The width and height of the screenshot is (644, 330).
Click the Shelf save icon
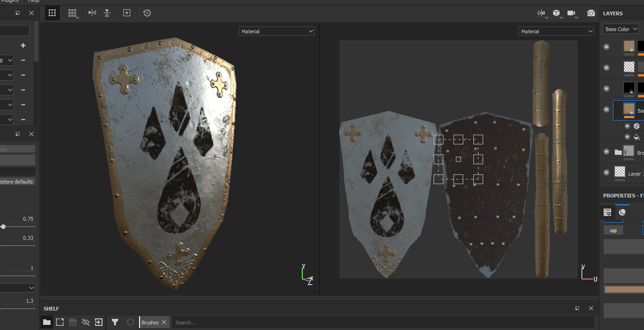[73, 322]
